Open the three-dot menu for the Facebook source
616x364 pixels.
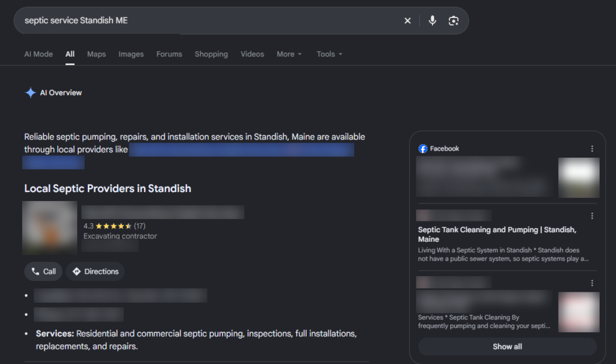[x=592, y=149]
